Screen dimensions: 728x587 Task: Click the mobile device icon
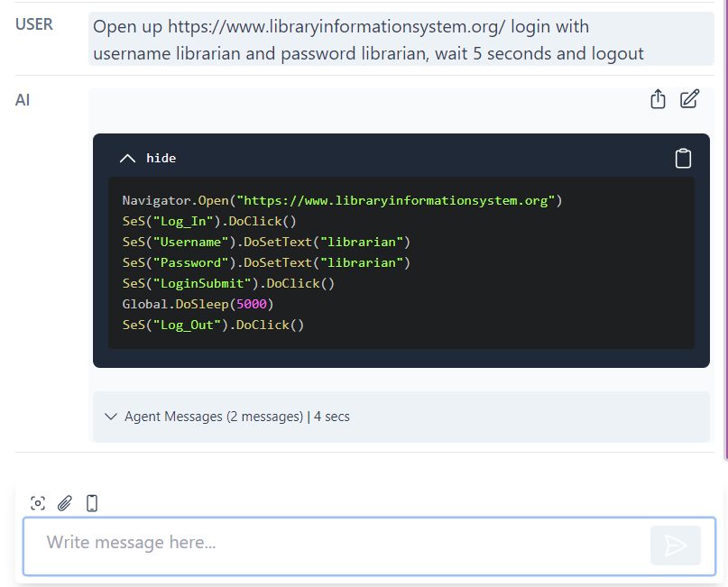[92, 503]
